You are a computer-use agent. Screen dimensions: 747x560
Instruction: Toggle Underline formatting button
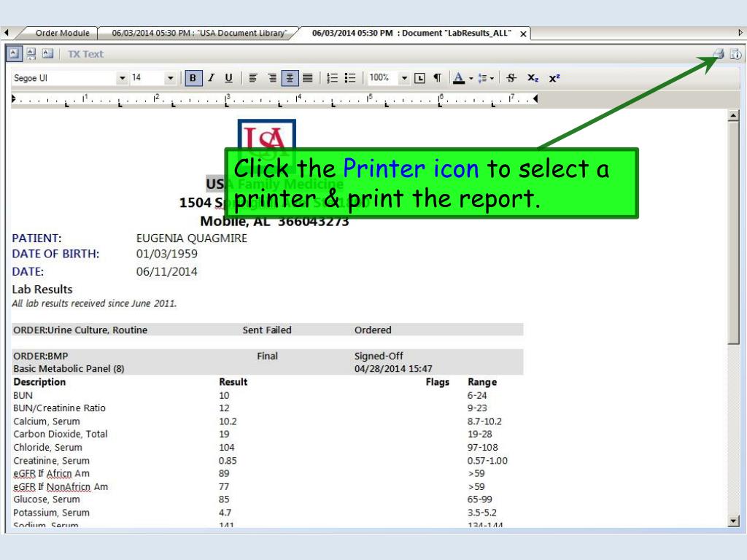(x=228, y=77)
